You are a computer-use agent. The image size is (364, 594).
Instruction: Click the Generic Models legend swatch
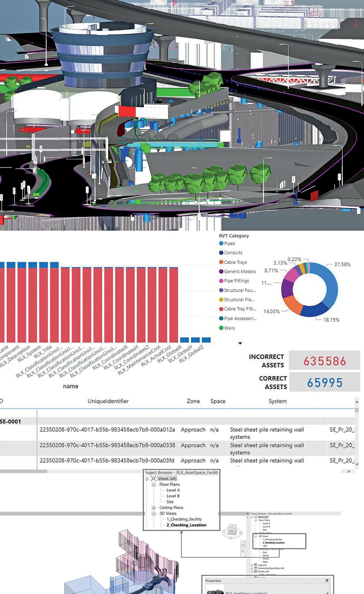point(221,271)
